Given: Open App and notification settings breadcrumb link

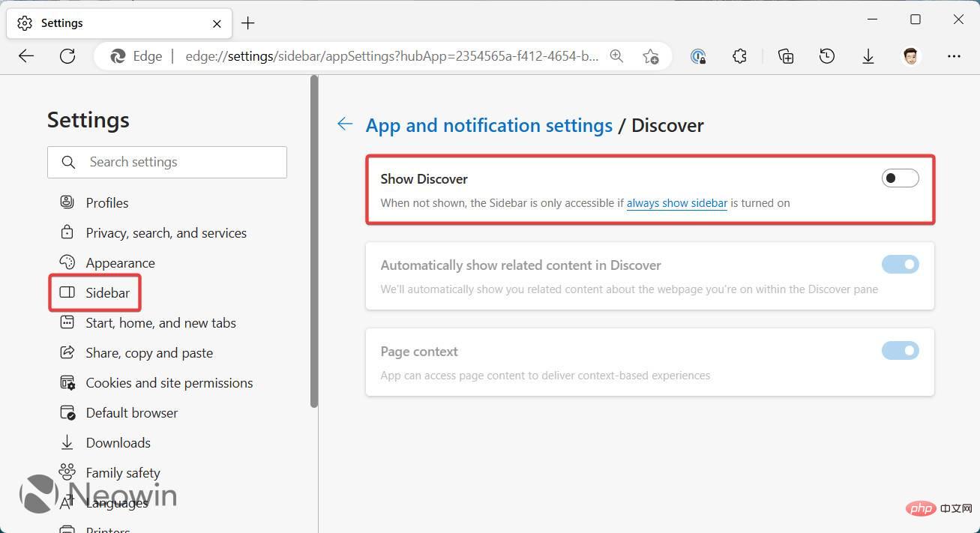Looking at the screenshot, I should [x=489, y=125].
